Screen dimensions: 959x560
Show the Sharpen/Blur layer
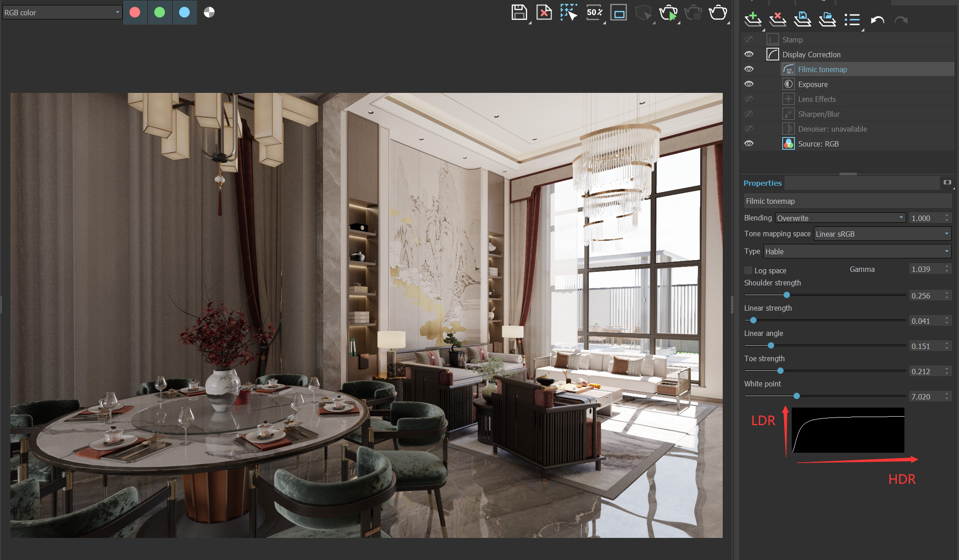749,114
